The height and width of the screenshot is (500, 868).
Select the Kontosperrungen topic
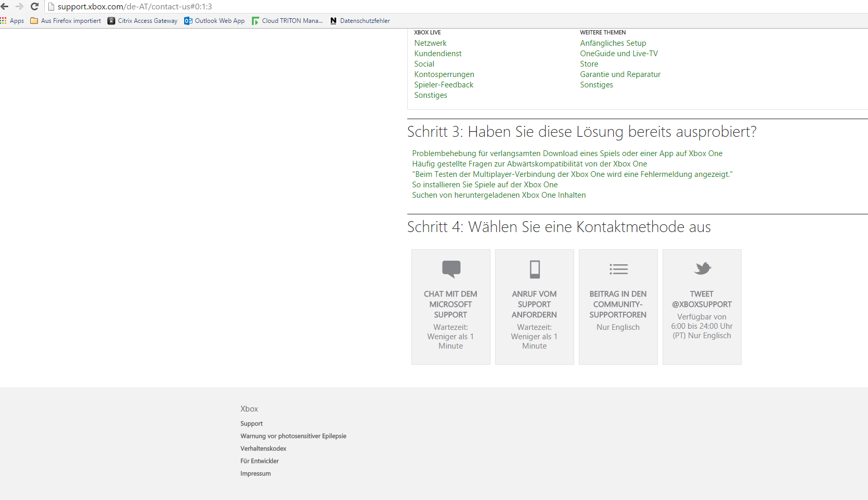pyautogui.click(x=444, y=74)
